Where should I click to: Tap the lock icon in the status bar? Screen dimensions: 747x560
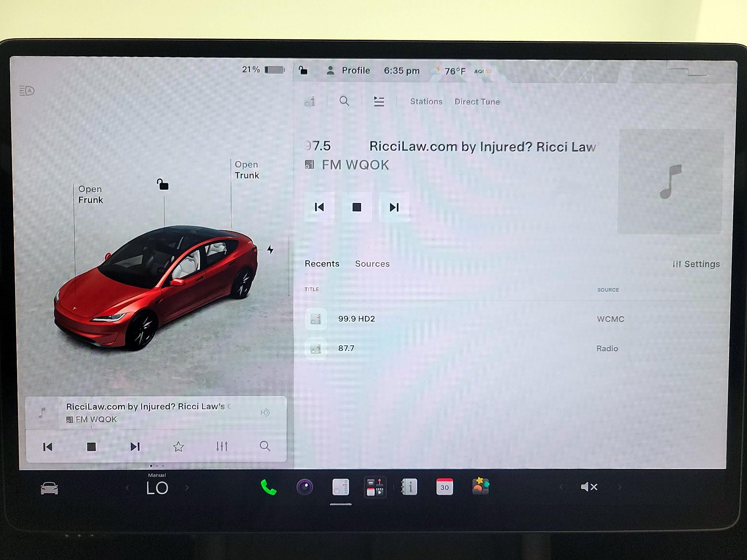pos(303,70)
